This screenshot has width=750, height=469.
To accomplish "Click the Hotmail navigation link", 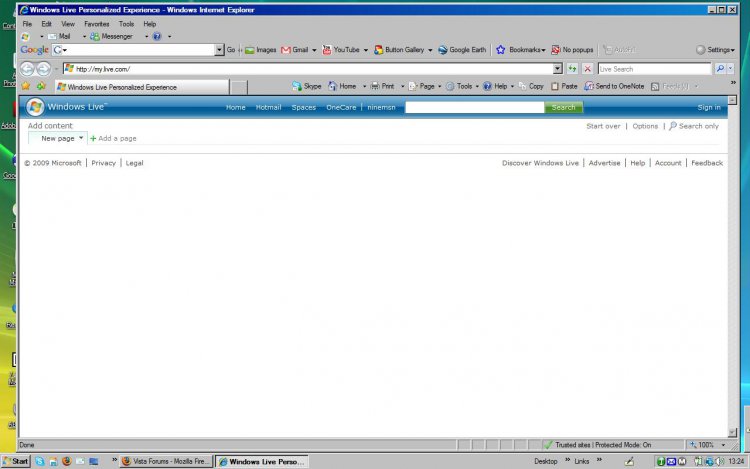I will point(268,108).
